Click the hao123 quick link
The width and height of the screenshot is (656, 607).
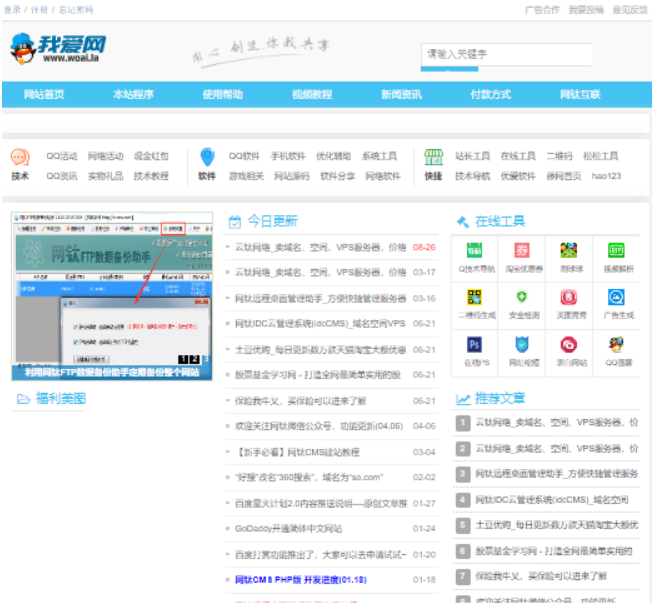click(x=605, y=176)
